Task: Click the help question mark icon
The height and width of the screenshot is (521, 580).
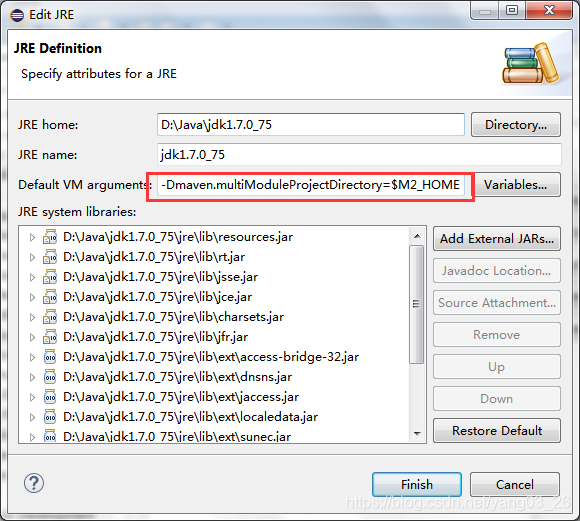Action: (34, 483)
